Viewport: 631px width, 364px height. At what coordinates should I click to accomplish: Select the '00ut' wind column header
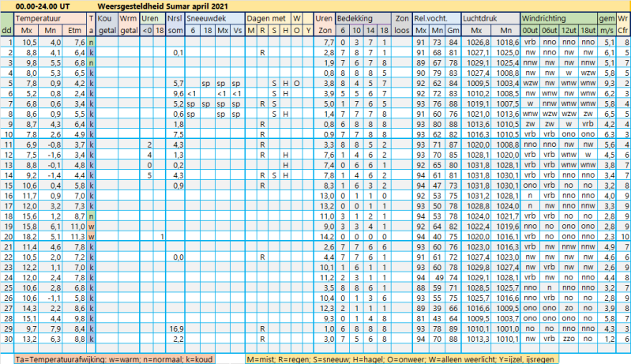tap(530, 30)
